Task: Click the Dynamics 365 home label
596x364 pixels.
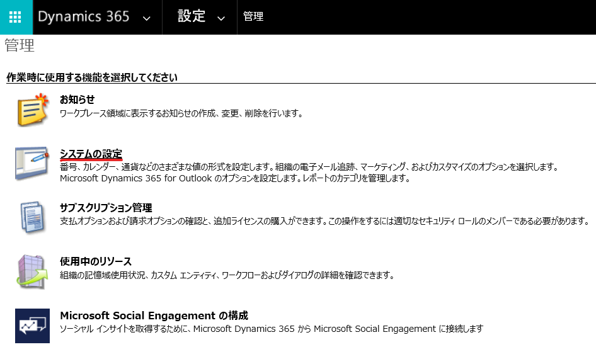Action: (x=84, y=17)
